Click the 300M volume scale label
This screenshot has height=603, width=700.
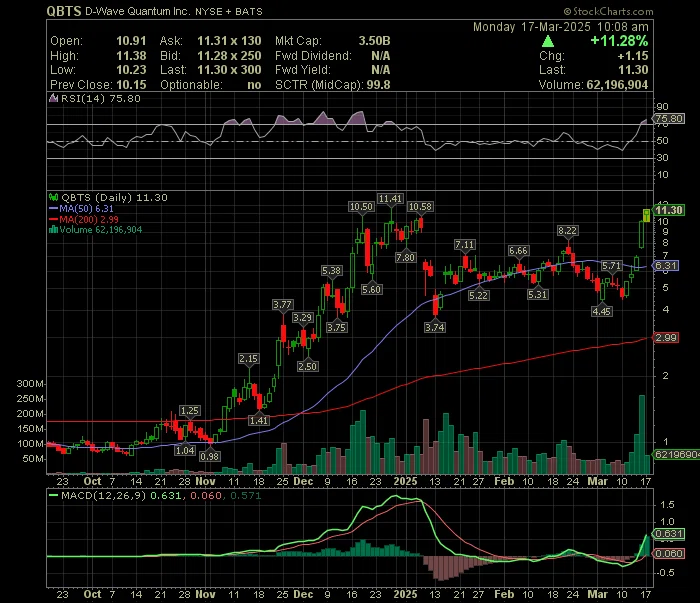31,384
